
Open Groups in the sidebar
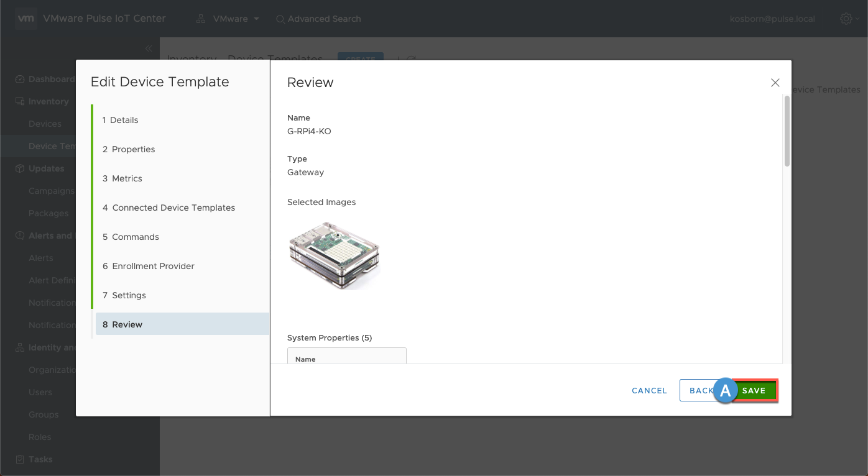click(44, 414)
